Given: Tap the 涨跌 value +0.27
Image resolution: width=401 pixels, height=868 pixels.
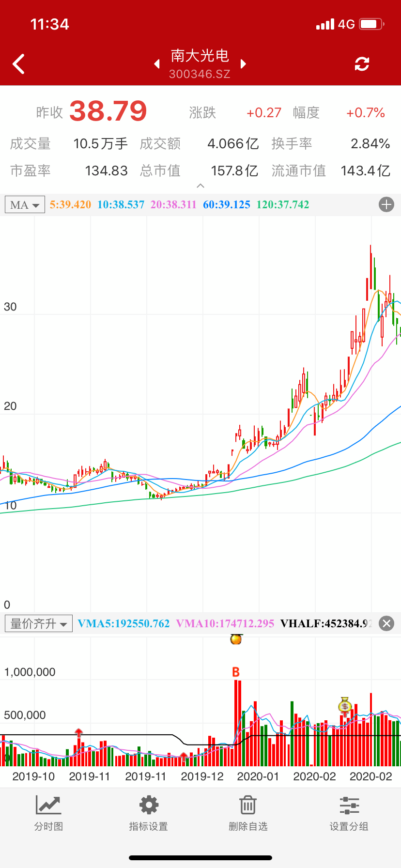Looking at the screenshot, I should tap(264, 113).
